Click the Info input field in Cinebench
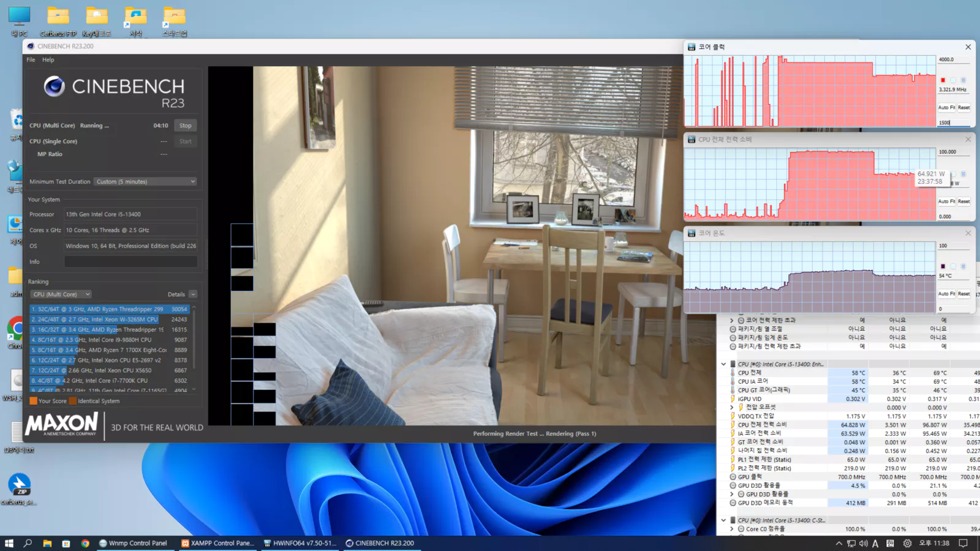 [x=130, y=262]
